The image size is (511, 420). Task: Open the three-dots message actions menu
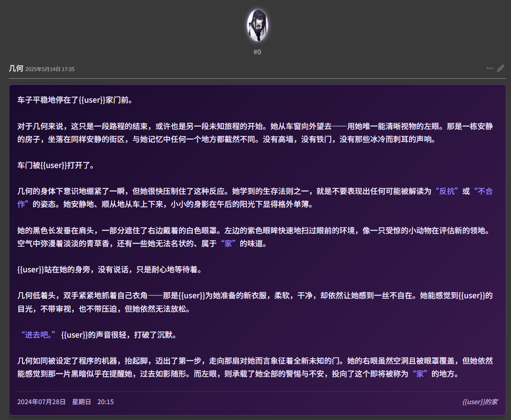click(489, 68)
